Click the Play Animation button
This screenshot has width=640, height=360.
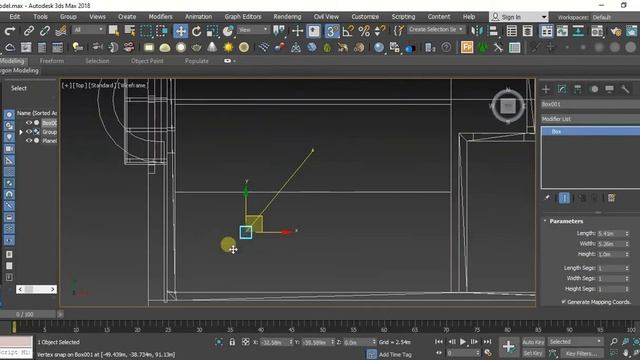click(463, 342)
